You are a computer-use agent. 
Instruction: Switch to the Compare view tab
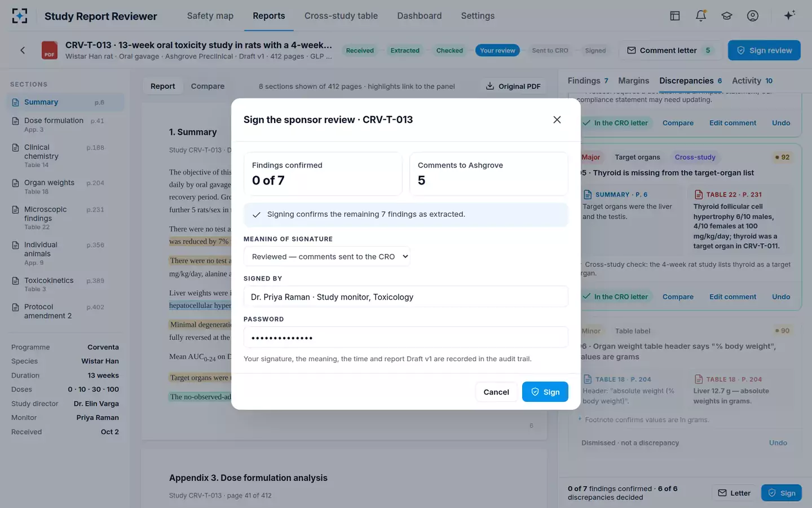[x=208, y=86]
